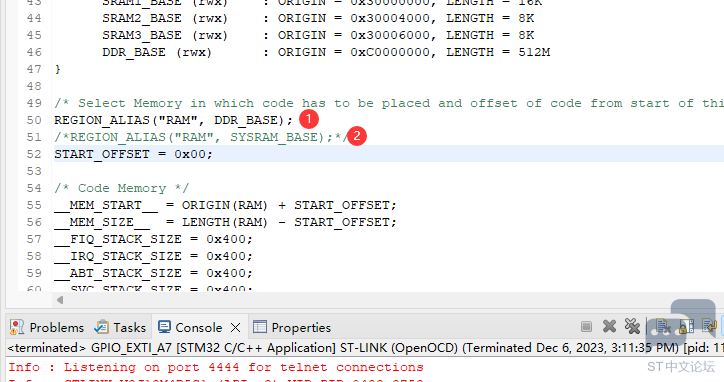Toggle console Scroll Lock

click(x=687, y=327)
